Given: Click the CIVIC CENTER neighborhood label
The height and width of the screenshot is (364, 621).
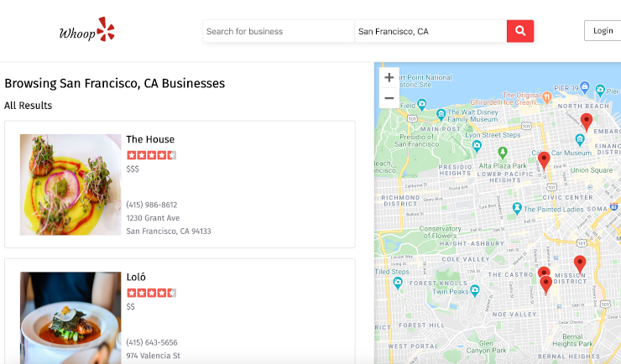Looking at the screenshot, I should click(x=567, y=197).
